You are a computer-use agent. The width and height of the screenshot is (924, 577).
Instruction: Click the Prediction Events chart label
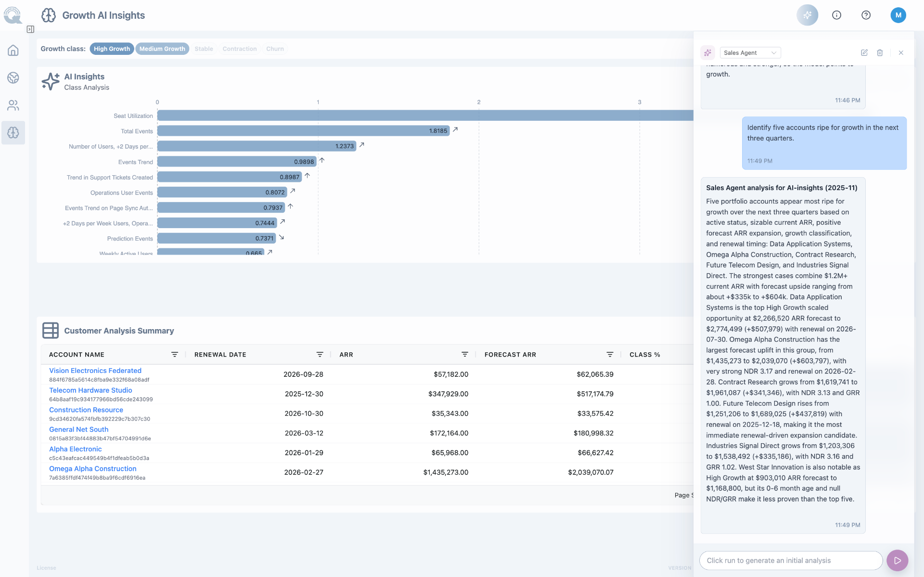pyautogui.click(x=130, y=239)
